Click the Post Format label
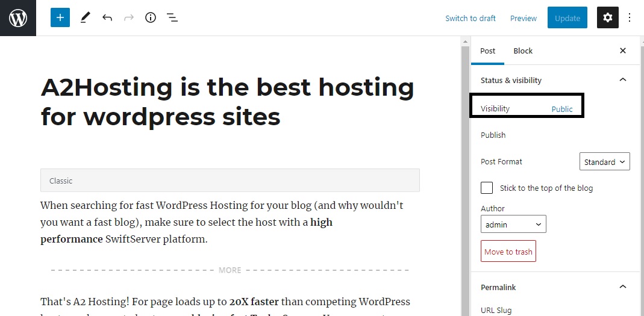The image size is (644, 316). [501, 162]
